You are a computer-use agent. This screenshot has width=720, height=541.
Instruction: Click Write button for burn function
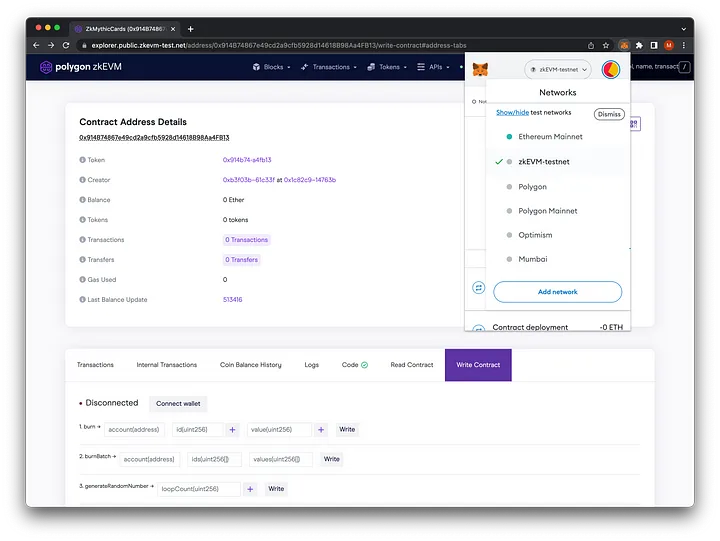pos(347,430)
